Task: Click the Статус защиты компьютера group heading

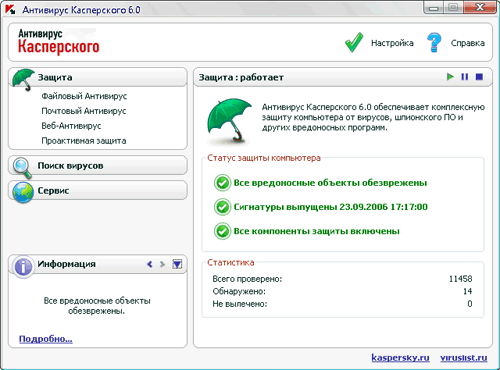Action: point(264,158)
